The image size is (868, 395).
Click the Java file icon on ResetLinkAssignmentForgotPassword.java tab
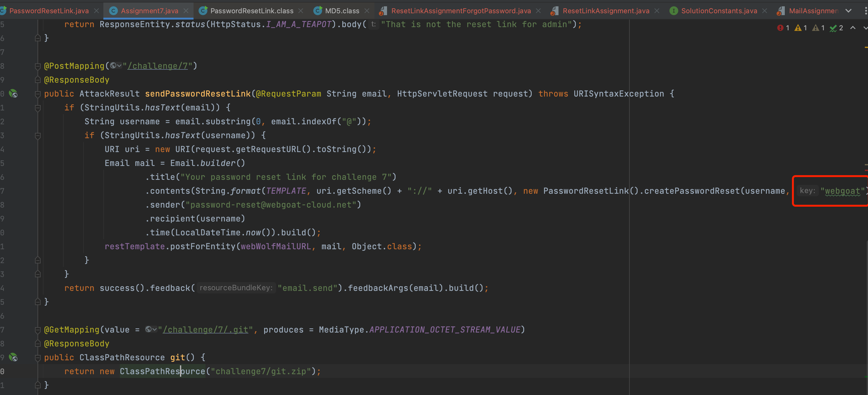383,11
